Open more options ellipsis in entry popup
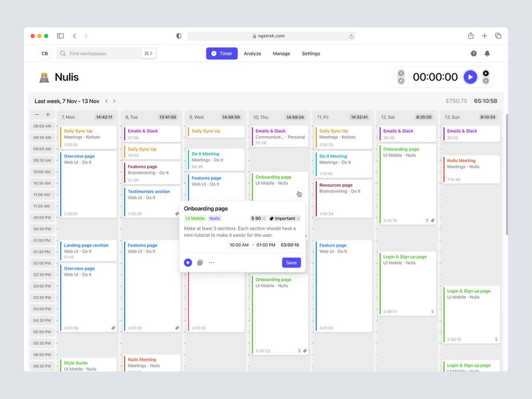 click(x=211, y=263)
